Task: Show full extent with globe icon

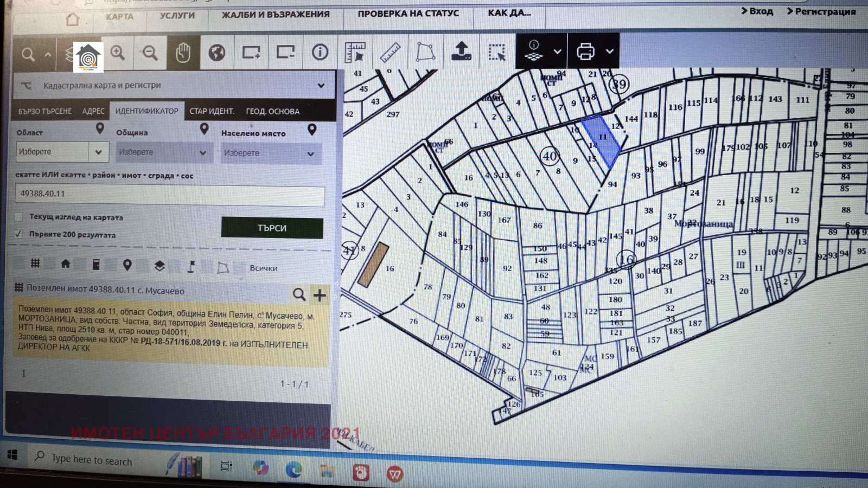Action: click(217, 53)
